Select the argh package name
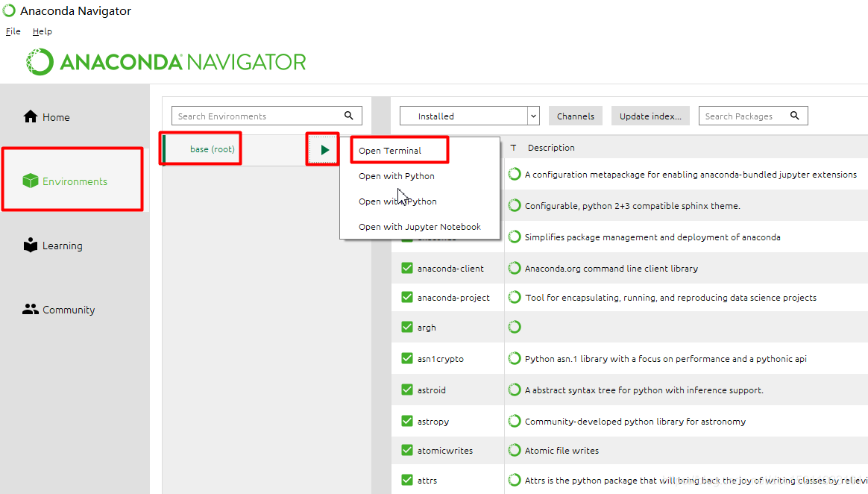The height and width of the screenshot is (494, 868). coord(427,328)
